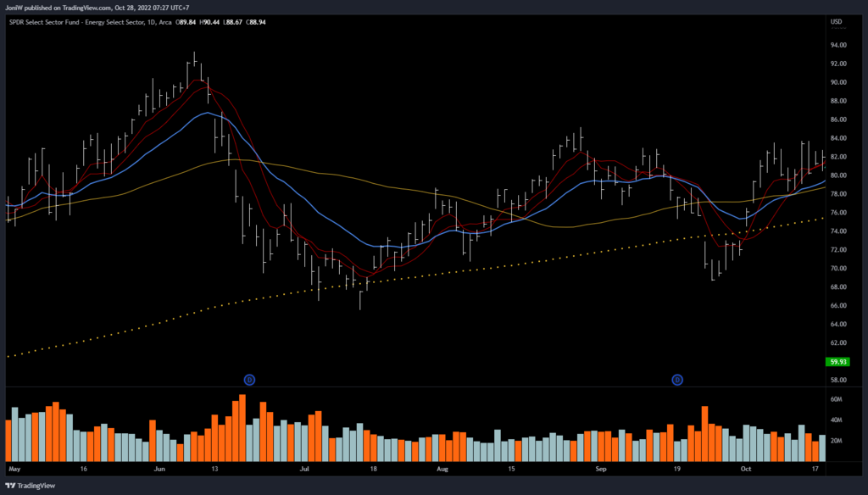Click the 'Sep' label on time axis
The height and width of the screenshot is (495, 868).
(601, 468)
